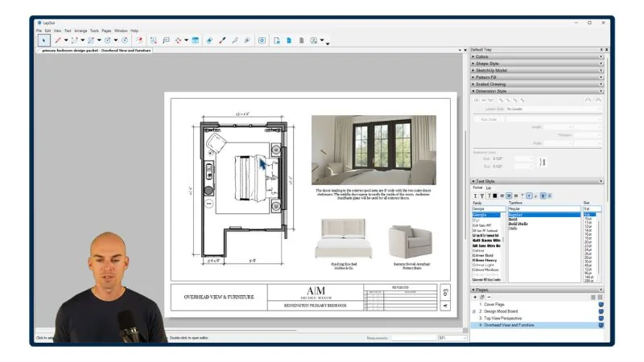Image resolution: width=644 pixels, height=362 pixels.
Task: Click the Add Page toolbar icon
Action: [277, 40]
